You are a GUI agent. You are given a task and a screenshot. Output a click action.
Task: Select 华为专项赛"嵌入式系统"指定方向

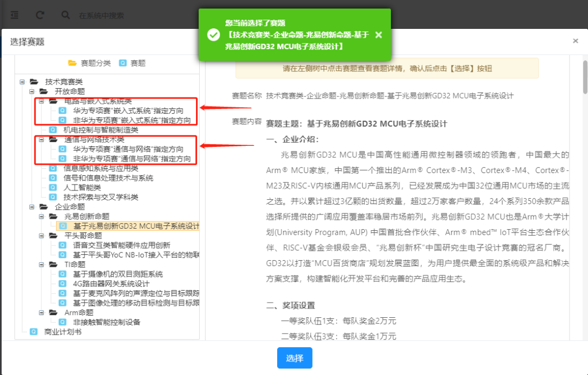(128, 111)
